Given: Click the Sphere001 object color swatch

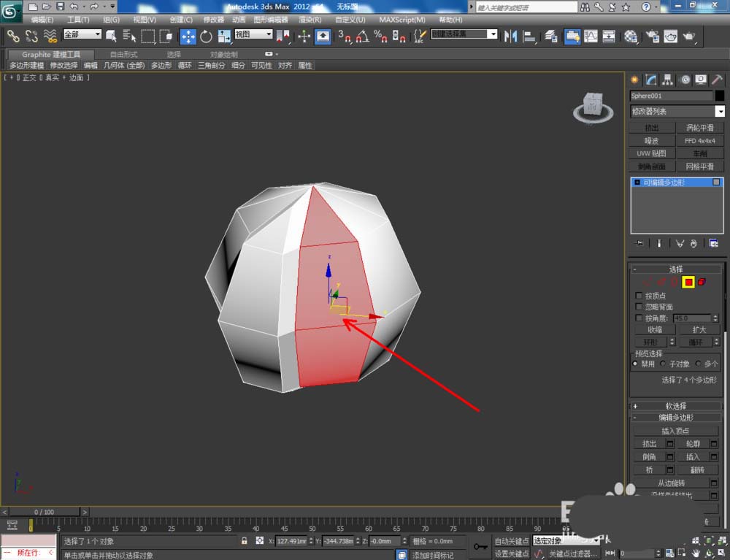Looking at the screenshot, I should (720, 96).
